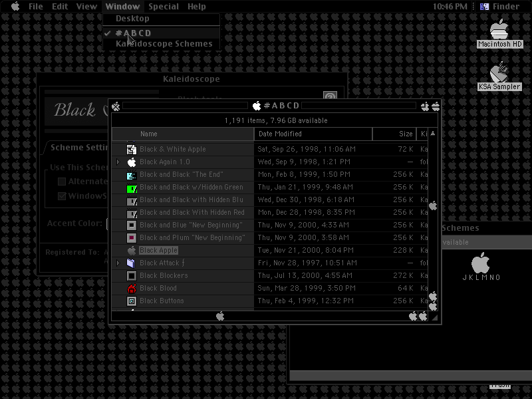Click the Black & White Apple file icon
This screenshot has height=399, width=532.
coord(132,149)
